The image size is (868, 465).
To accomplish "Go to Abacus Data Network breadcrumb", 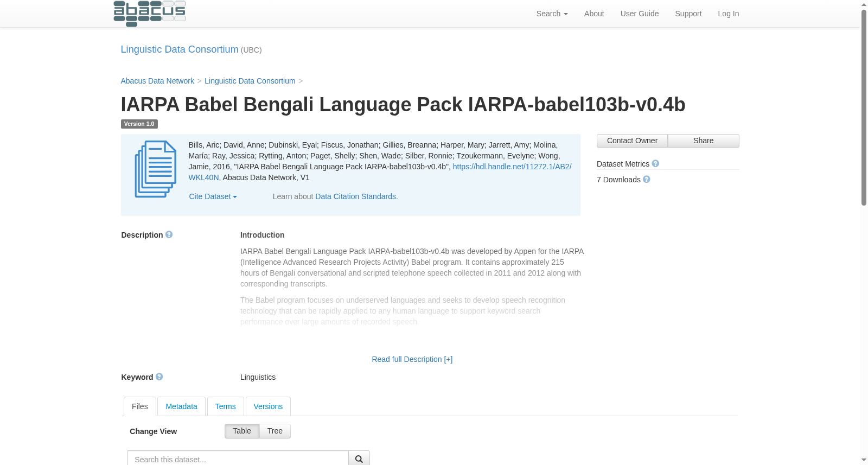I will 157,81.
